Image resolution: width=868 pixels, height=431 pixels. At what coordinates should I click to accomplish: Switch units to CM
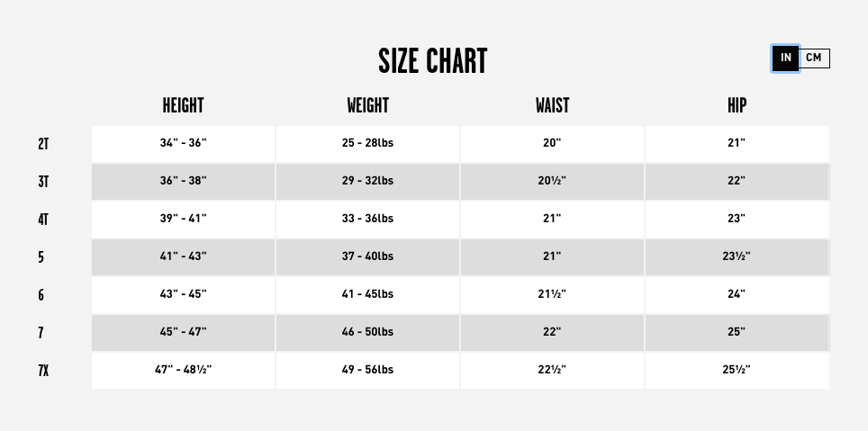(814, 58)
